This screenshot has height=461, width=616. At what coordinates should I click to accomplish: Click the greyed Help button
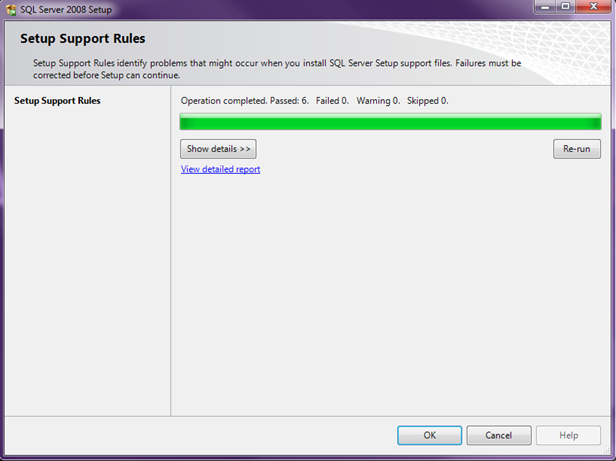[568, 435]
